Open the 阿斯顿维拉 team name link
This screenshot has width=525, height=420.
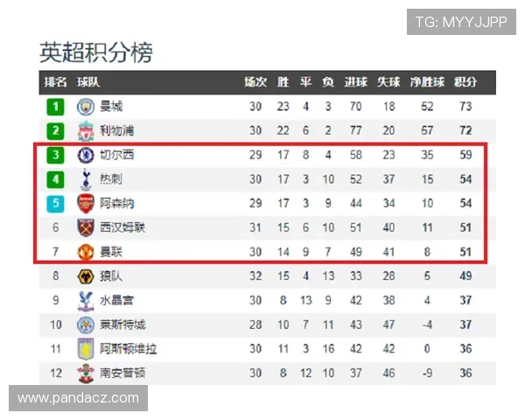coord(129,348)
